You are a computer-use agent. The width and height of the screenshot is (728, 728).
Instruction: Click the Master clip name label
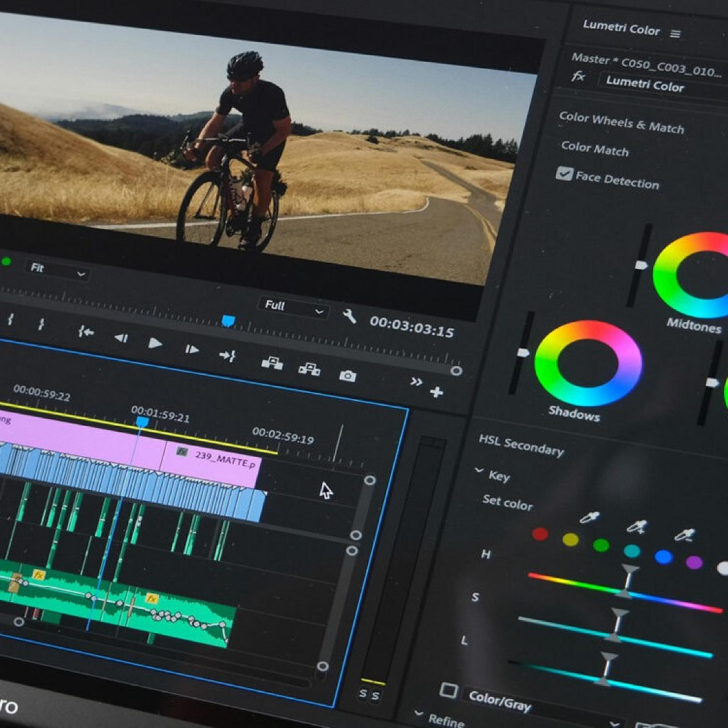click(x=646, y=65)
